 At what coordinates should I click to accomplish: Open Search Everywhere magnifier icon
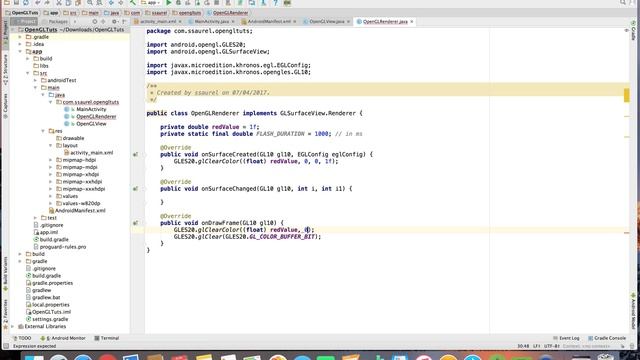tap(623, 2)
